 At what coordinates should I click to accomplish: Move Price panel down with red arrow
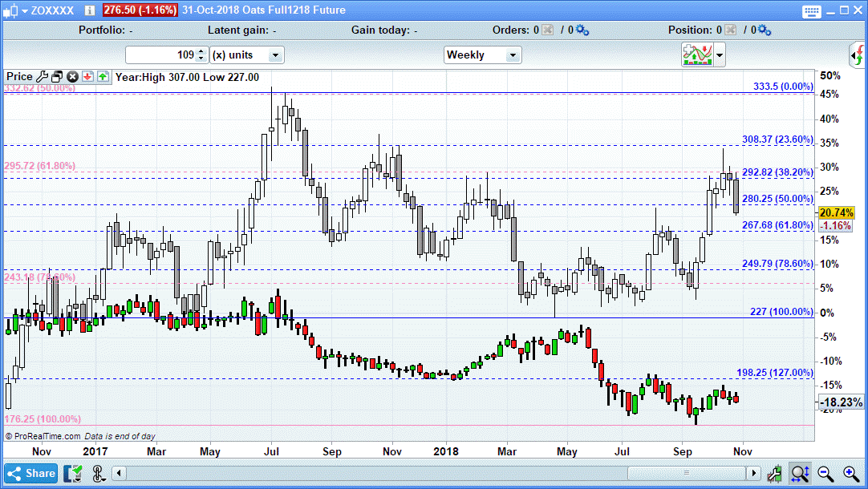pyautogui.click(x=87, y=77)
